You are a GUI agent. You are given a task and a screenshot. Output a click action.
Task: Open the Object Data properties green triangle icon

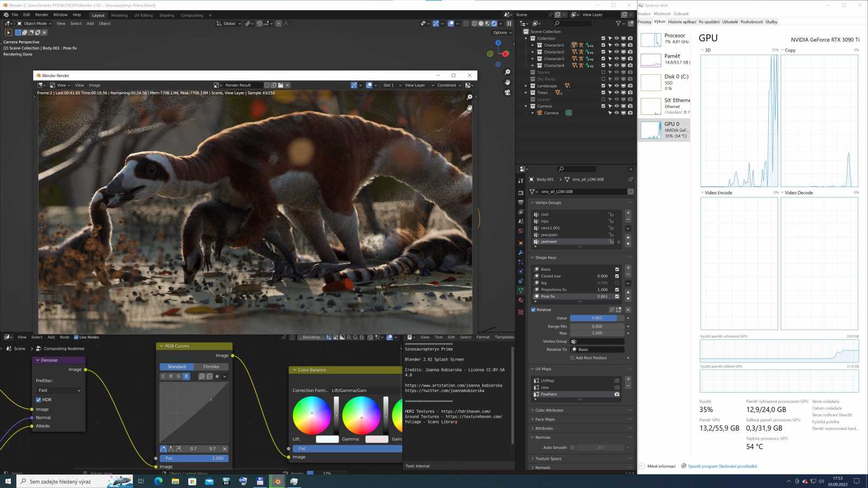point(521,291)
